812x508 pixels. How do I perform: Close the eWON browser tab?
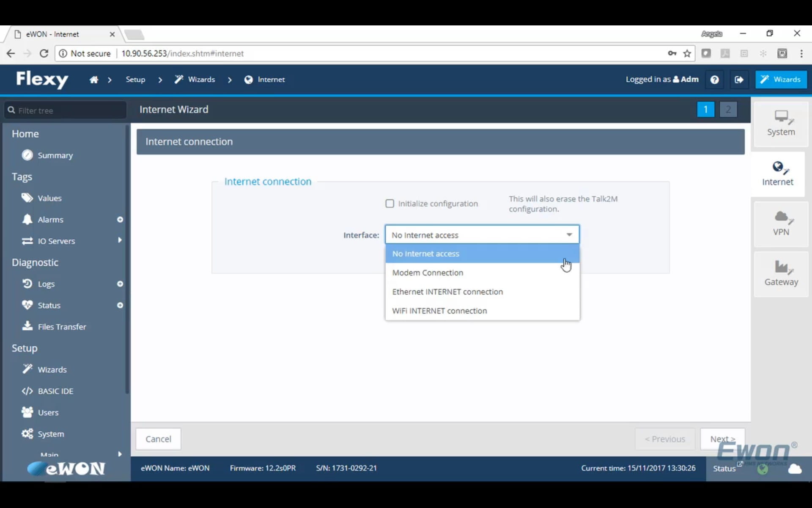click(x=112, y=34)
